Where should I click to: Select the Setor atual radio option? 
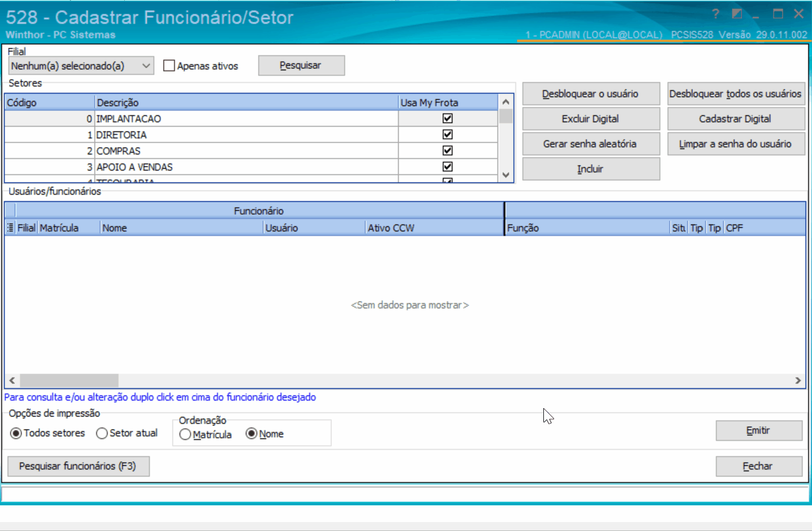point(127,433)
